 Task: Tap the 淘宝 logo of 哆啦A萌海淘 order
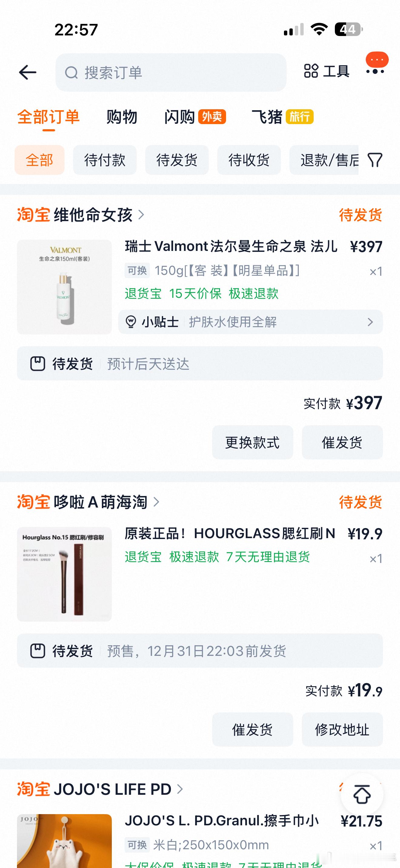click(33, 502)
